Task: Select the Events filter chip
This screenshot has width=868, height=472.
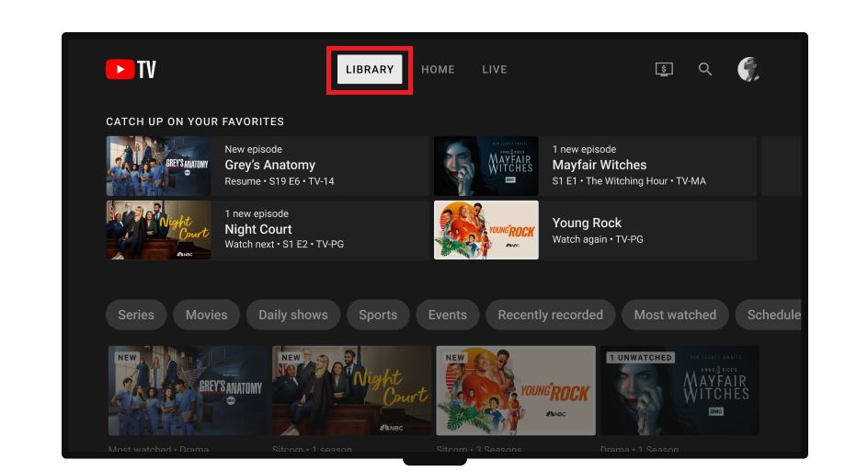Action: tap(447, 315)
